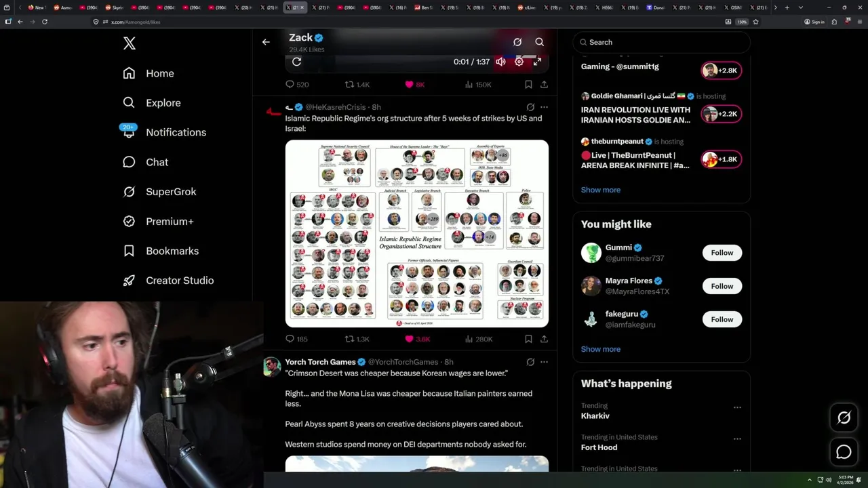
Task: Open Premium+ in sidebar
Action: (158, 222)
